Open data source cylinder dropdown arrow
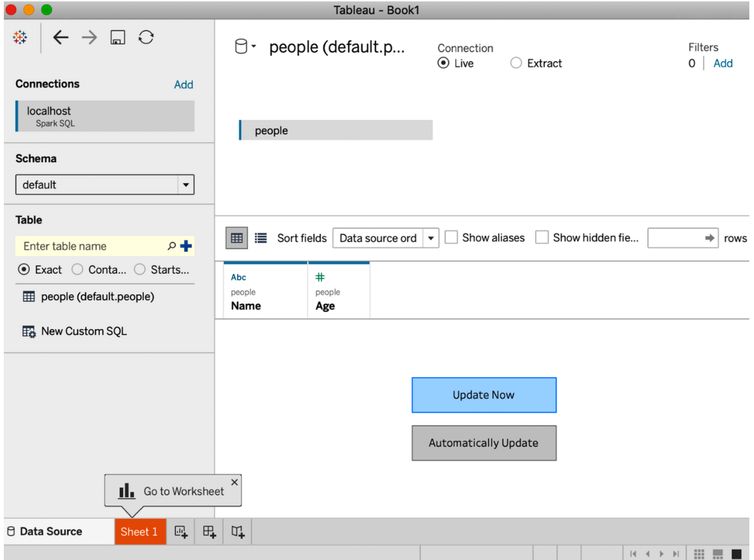The height and width of the screenshot is (560, 754). click(x=253, y=46)
